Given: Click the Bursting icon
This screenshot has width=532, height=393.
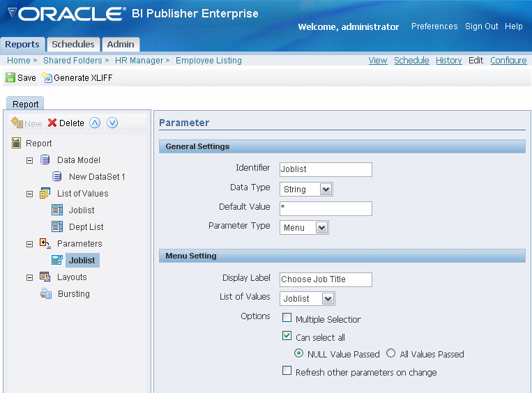Looking at the screenshot, I should coord(46,293).
